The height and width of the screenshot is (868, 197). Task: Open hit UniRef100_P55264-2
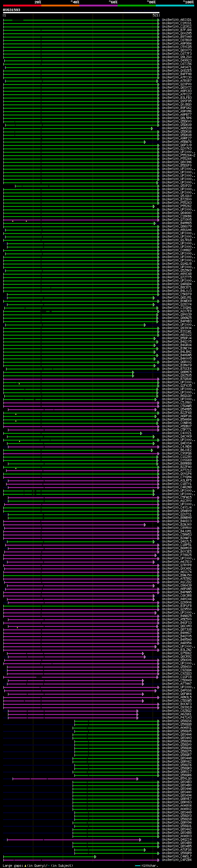(x=179, y=155)
